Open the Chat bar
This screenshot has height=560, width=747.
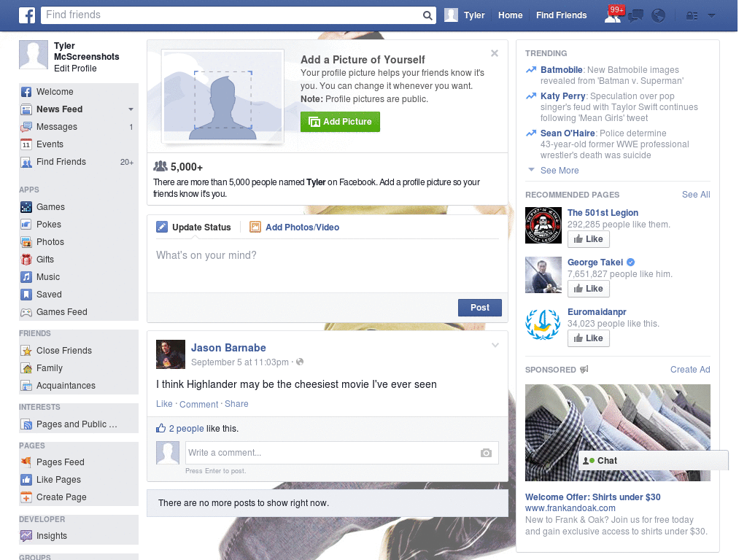pyautogui.click(x=653, y=461)
